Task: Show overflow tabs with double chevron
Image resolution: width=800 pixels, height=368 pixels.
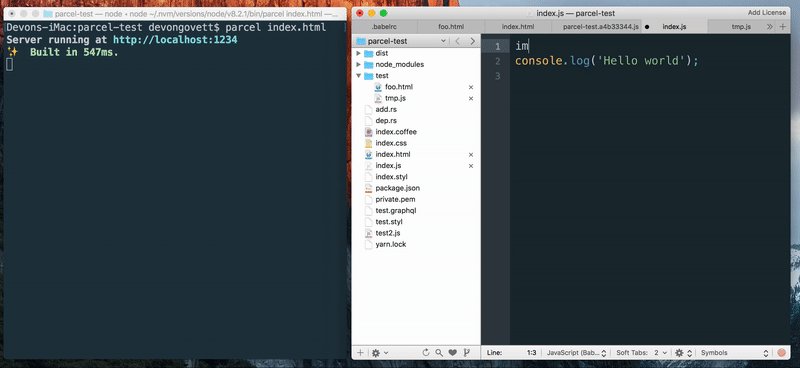Action: tap(770, 27)
